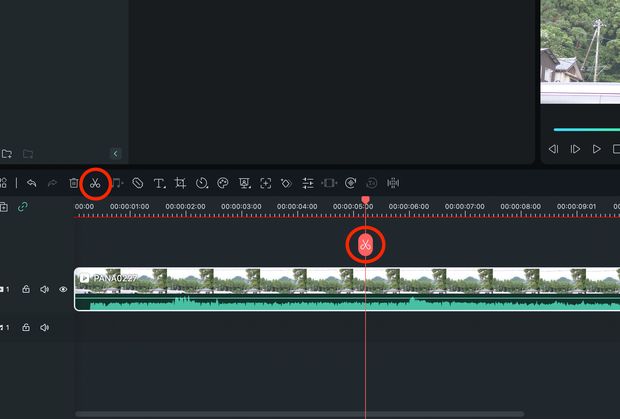Click the 00:00:07:00 mark on the ruler

(465, 206)
